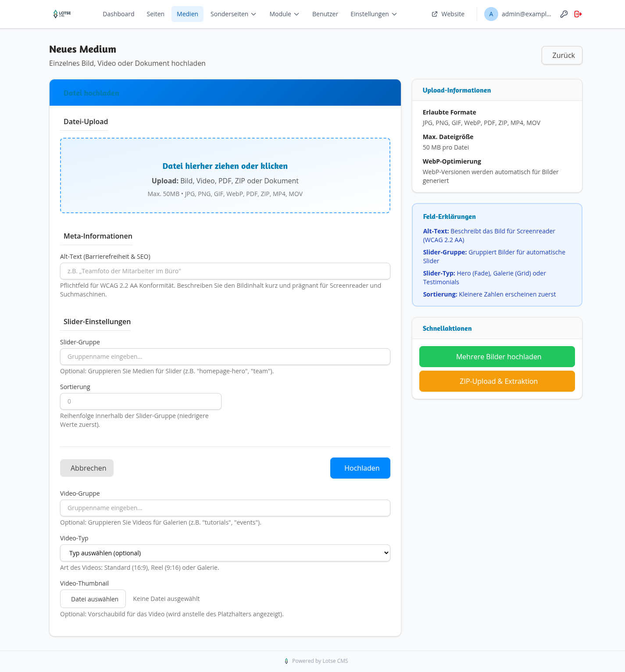Click the user avatar circle A
This screenshot has height=672, width=625.
click(491, 14)
